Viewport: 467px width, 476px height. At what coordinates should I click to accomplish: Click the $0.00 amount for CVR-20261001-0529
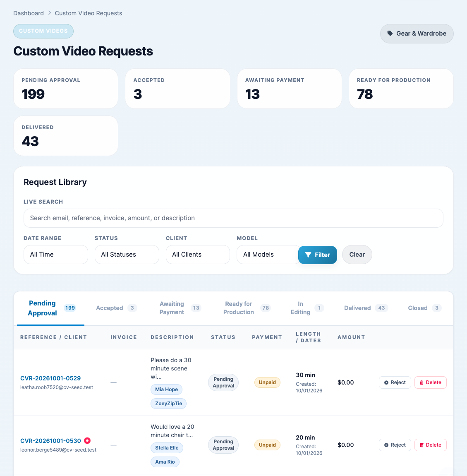pyautogui.click(x=346, y=382)
